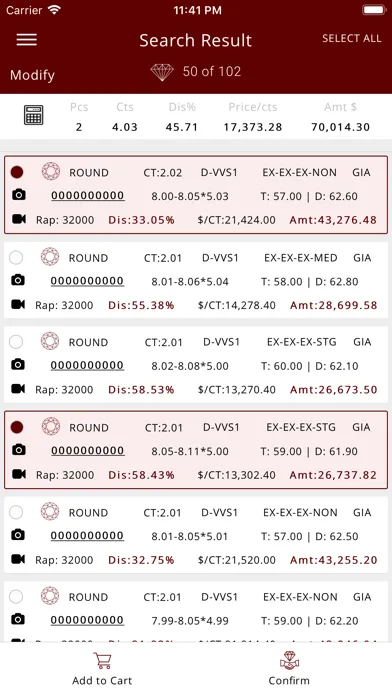Deselect the Dis:58.43% diamond
Image resolution: width=392 pixels, height=696 pixels.
(17, 427)
